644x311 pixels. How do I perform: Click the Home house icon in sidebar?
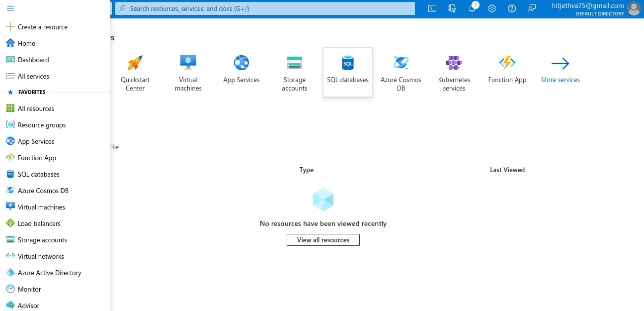point(10,43)
